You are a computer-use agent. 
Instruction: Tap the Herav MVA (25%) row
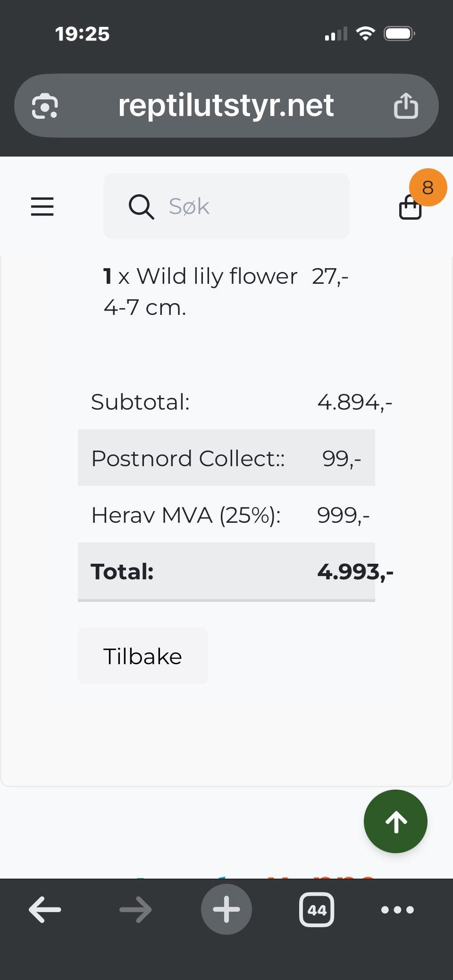tap(226, 514)
